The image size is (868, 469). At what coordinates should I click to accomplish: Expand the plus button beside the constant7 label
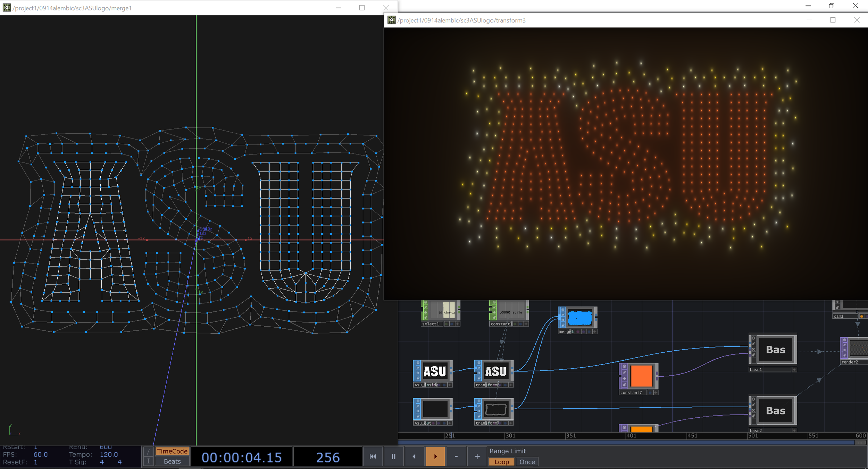pyautogui.click(x=655, y=393)
